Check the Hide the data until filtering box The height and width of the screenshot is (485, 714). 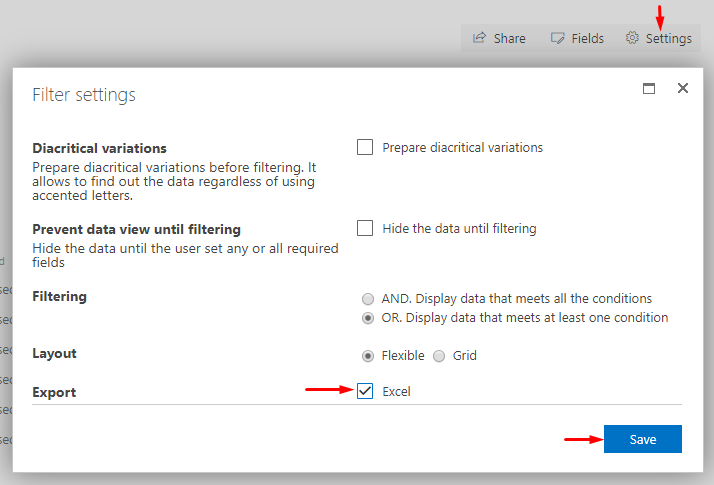coord(365,228)
